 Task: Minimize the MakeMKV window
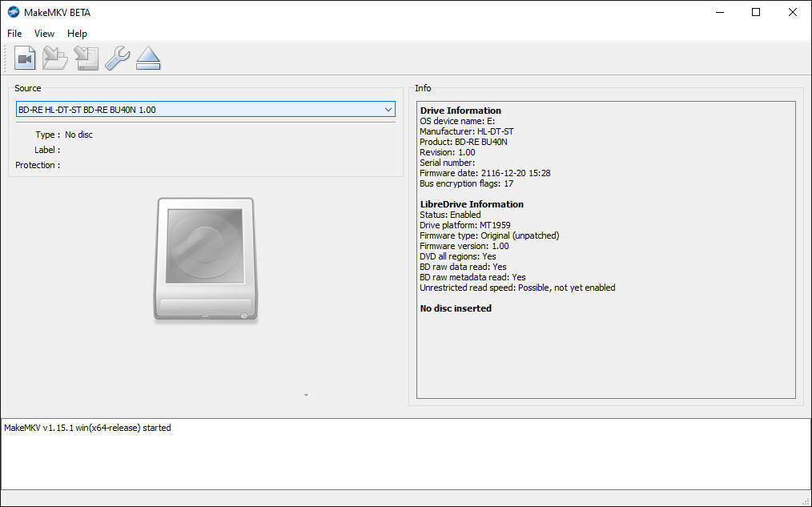720,12
